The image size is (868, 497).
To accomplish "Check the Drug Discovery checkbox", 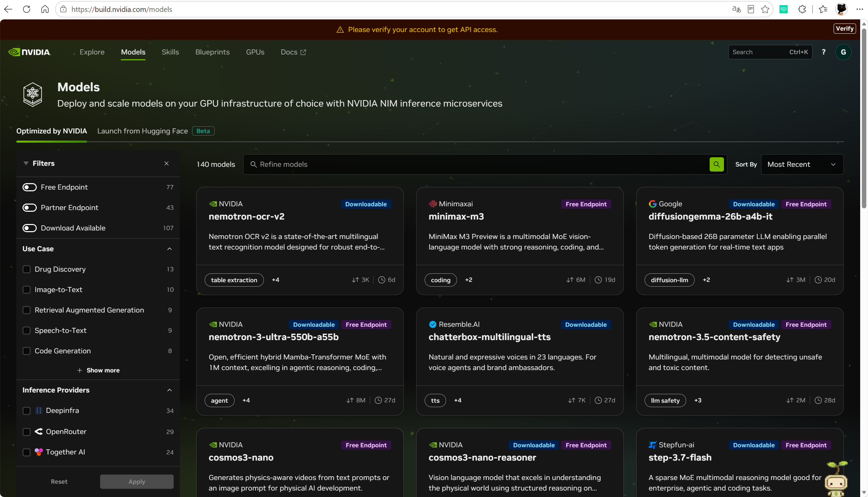I will coord(26,269).
